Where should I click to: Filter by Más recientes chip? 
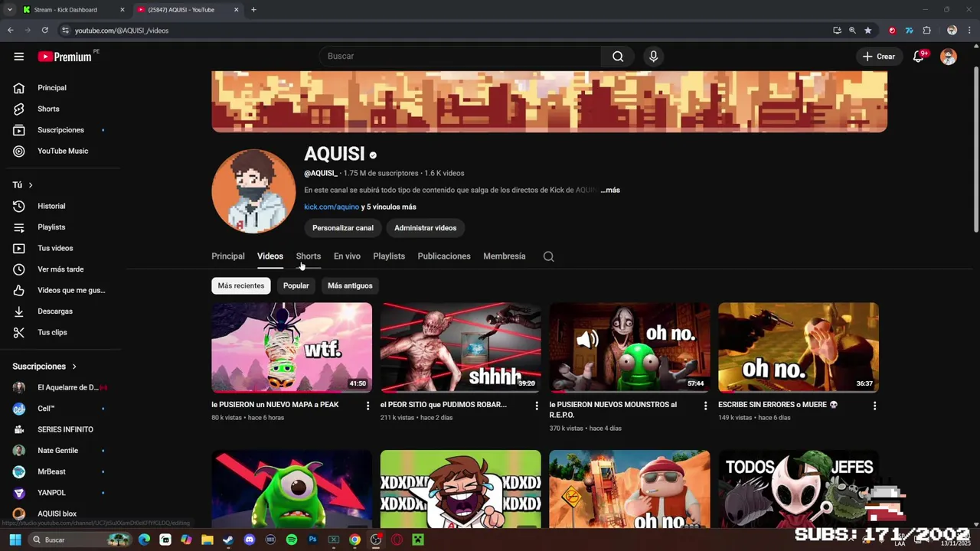241,285
